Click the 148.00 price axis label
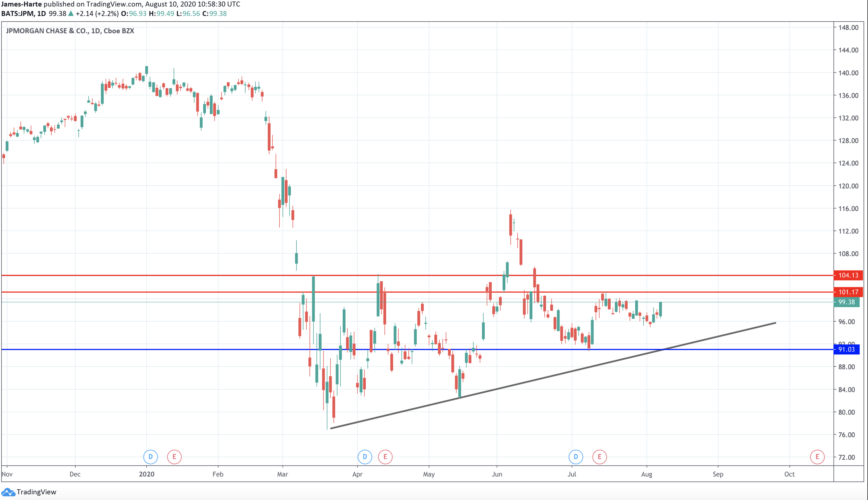This screenshot has height=500, width=868. pyautogui.click(x=848, y=28)
